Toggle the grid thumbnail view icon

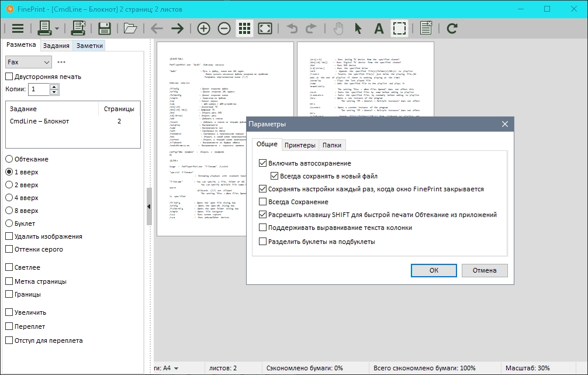click(x=244, y=29)
